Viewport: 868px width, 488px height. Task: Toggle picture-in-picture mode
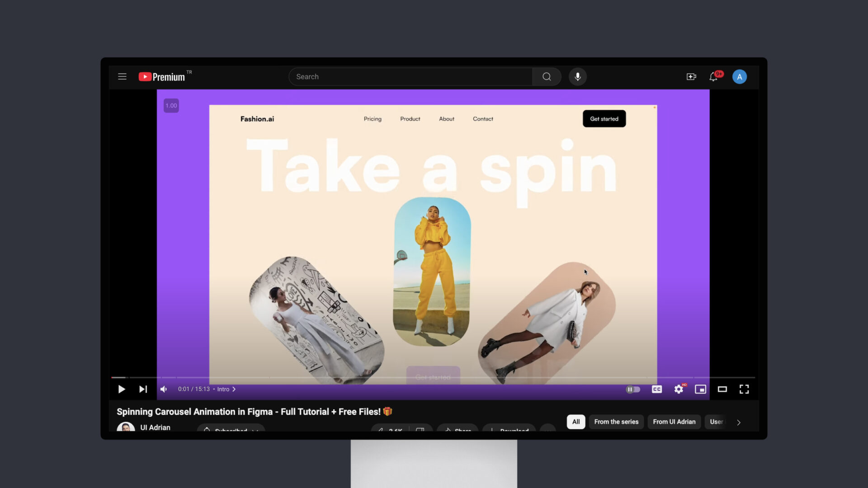click(700, 389)
